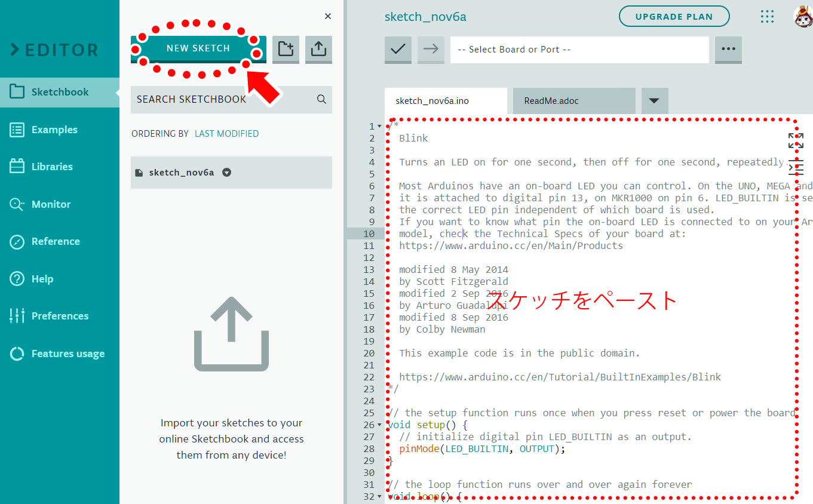This screenshot has height=504, width=813.
Task: Close the sketchbook panel with X
Action: pos(327,16)
